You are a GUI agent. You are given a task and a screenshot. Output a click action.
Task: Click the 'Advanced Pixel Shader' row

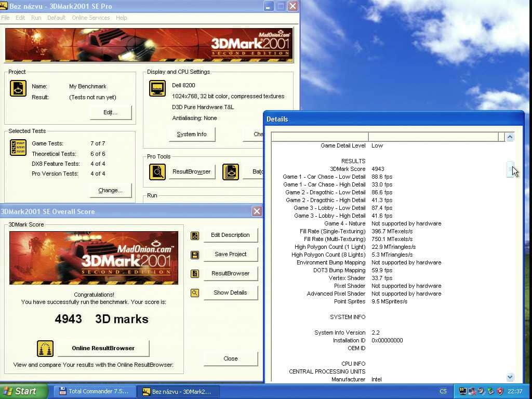[388, 294]
